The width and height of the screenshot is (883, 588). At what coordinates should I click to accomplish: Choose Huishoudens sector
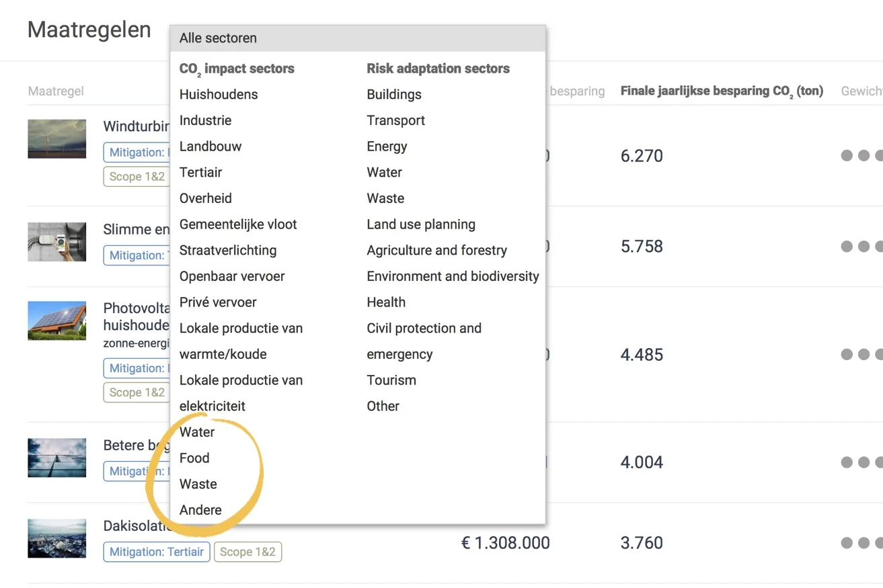[x=219, y=95]
